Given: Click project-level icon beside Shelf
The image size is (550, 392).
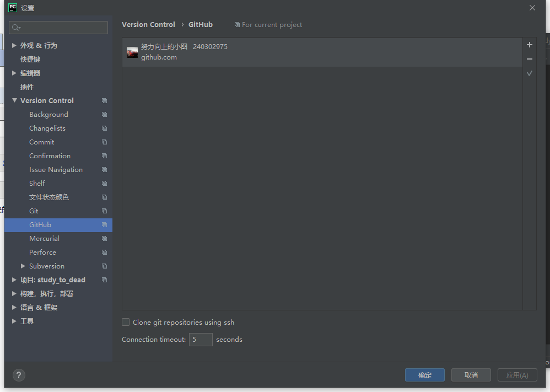Looking at the screenshot, I should click(104, 183).
